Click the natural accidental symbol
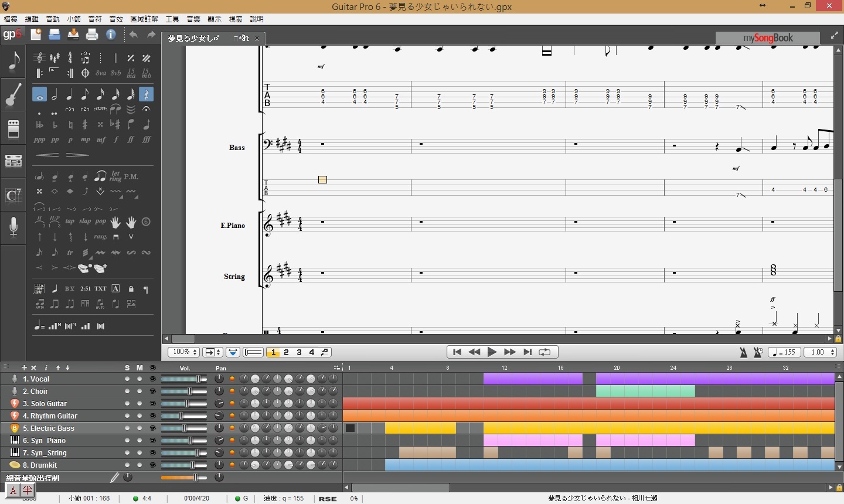This screenshot has height=504, width=844. tap(70, 124)
